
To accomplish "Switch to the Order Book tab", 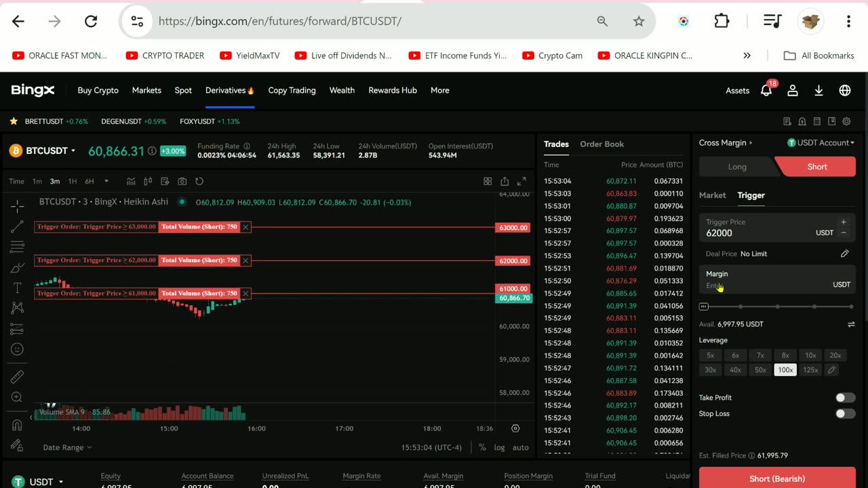I will pos(601,144).
